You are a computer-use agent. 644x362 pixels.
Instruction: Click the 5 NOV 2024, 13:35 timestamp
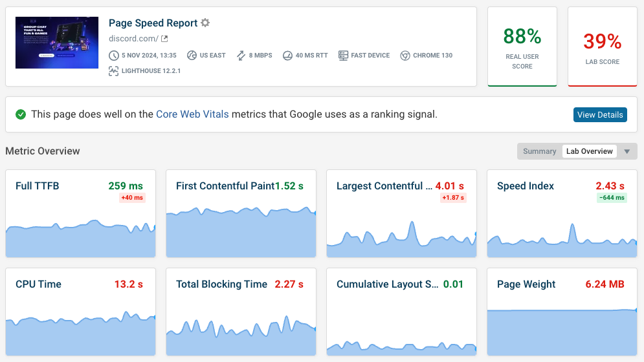pos(149,56)
